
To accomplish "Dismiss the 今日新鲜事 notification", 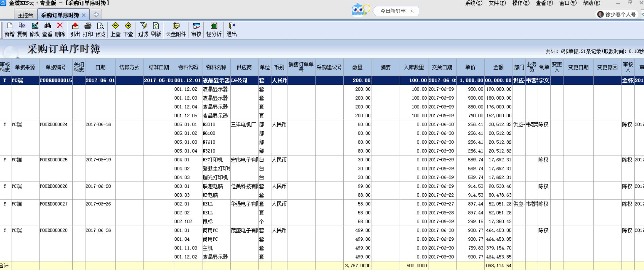I will [x=412, y=11].
